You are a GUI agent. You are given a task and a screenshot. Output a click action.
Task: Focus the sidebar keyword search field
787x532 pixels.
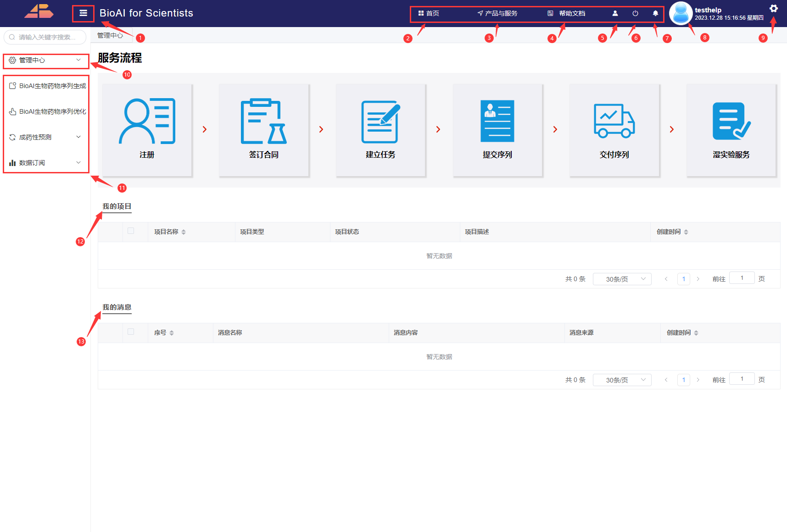pos(45,37)
